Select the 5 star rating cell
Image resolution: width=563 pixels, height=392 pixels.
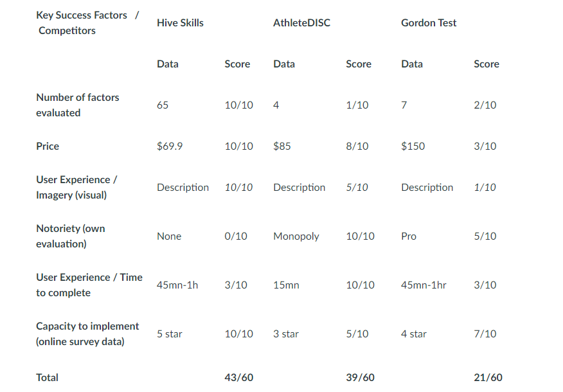coord(170,334)
